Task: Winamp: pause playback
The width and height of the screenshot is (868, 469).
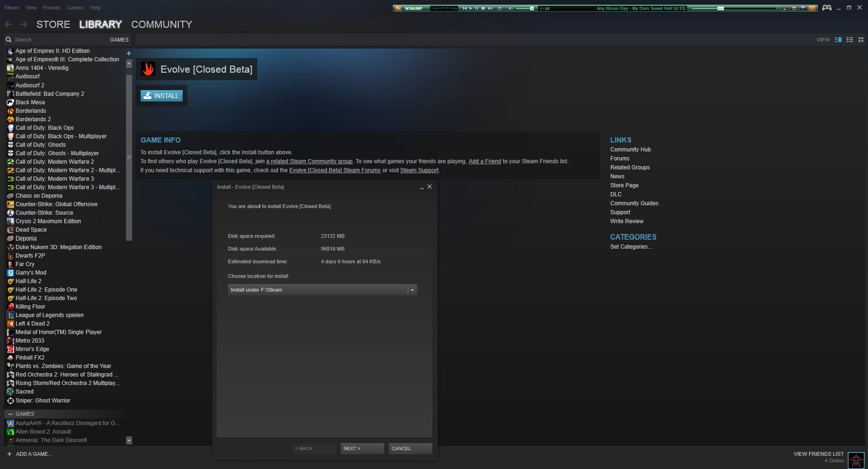Action: point(477,8)
